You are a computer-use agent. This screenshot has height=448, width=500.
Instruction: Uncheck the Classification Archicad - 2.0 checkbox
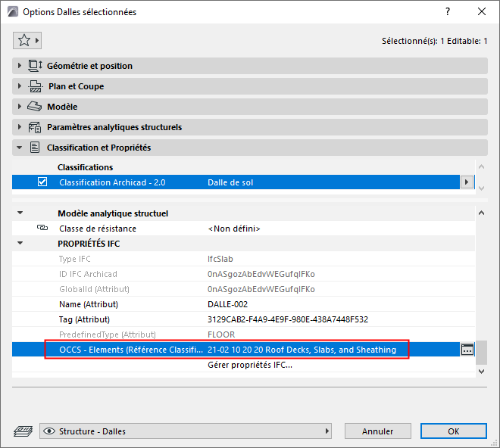tap(42, 182)
